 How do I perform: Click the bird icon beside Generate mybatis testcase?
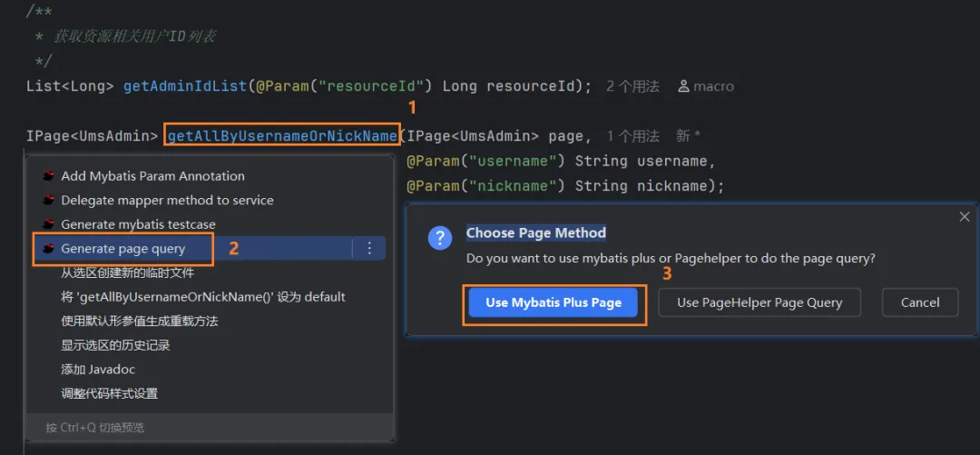[49, 224]
